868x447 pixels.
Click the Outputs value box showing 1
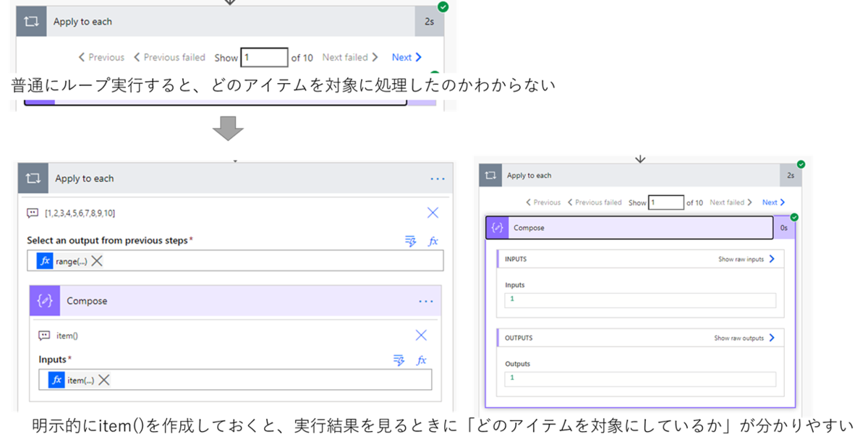[x=640, y=379]
